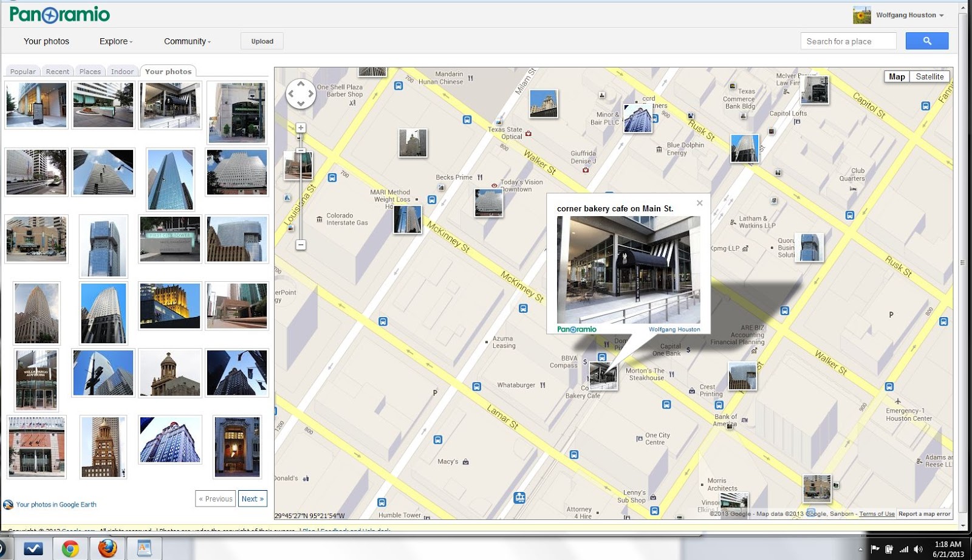Click the Lenny's Sub Shop icon
This screenshot has height=560, width=972.
(653, 497)
